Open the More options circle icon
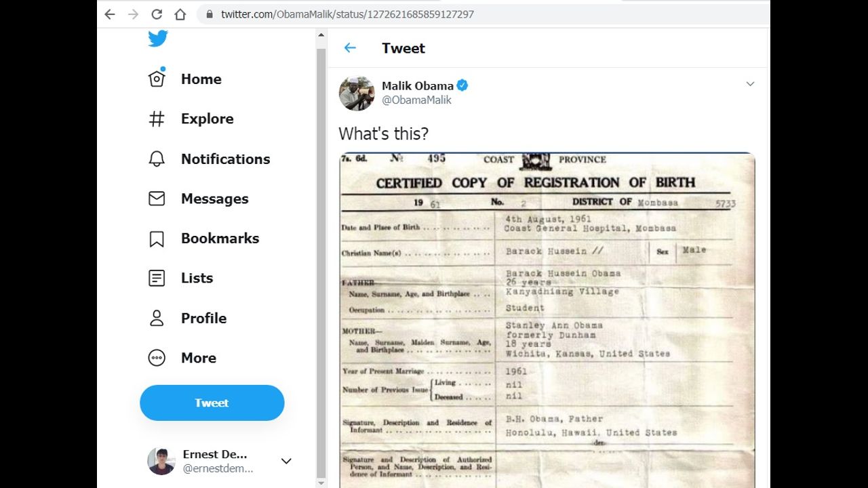The width and height of the screenshot is (868, 488). (157, 358)
